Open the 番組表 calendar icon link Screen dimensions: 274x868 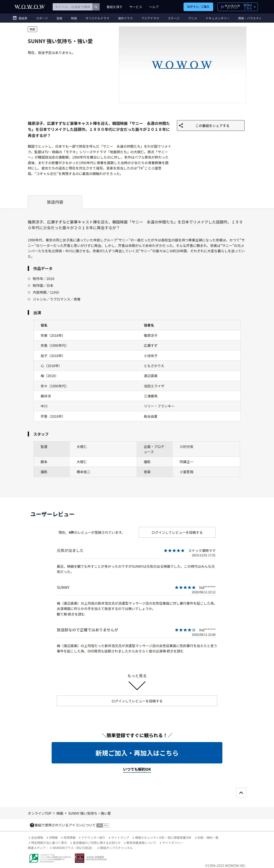click(x=20, y=18)
